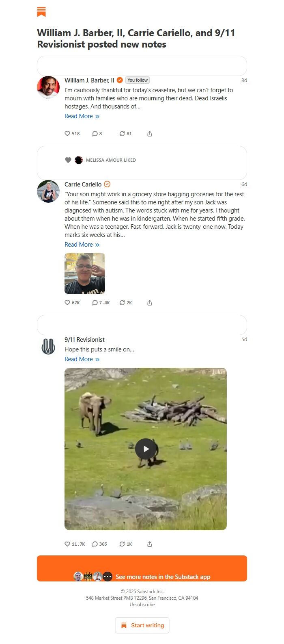
Task: Share William J. Barber's note
Action: coord(150,134)
